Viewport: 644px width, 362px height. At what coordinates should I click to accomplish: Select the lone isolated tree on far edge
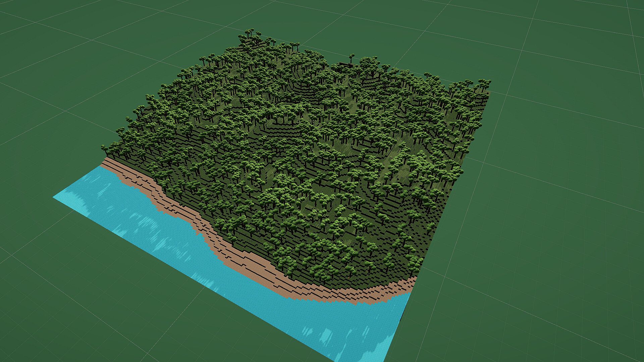(351, 58)
